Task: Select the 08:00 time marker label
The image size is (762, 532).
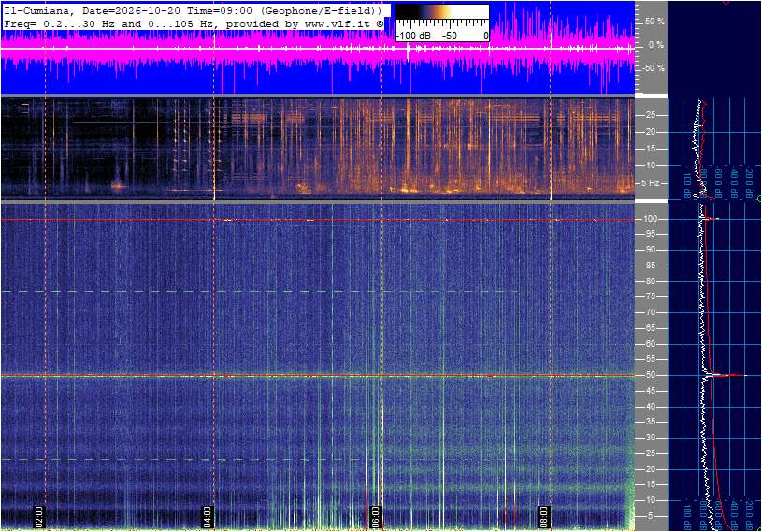Action: 544,517
